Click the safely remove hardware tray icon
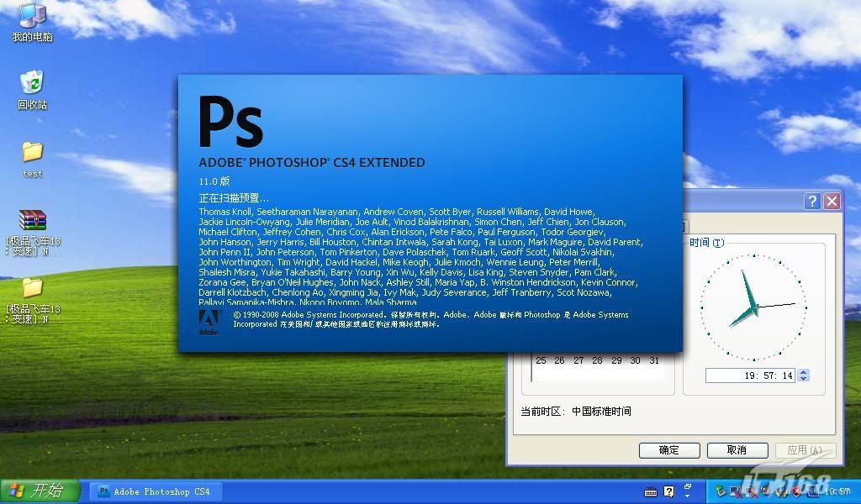 (x=721, y=491)
